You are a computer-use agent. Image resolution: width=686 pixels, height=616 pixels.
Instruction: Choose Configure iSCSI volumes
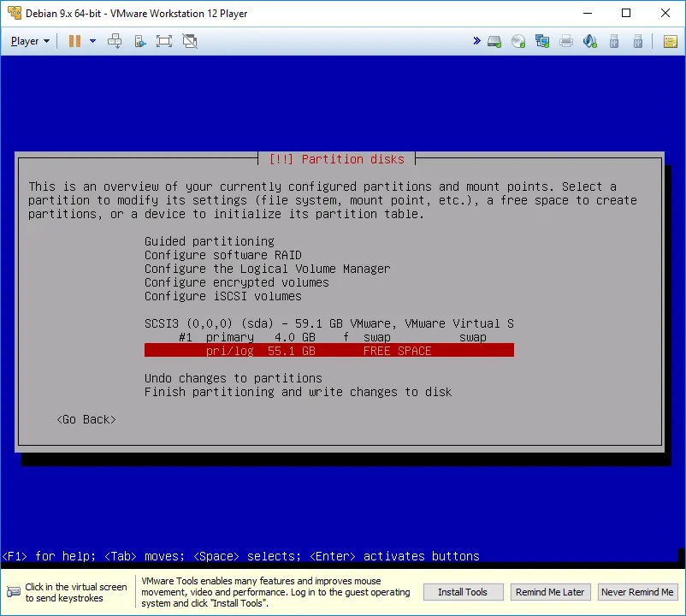[x=222, y=296]
